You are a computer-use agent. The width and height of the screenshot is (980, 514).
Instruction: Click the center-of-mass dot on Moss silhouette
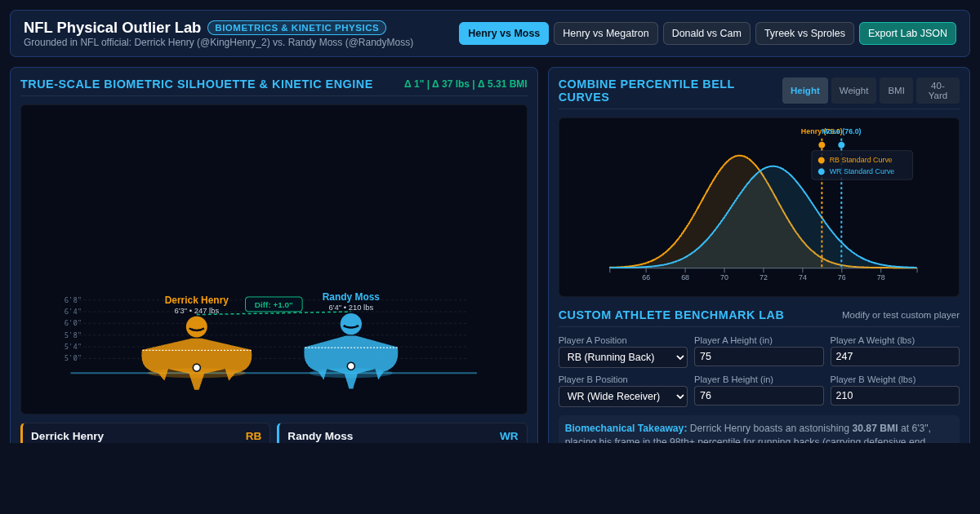click(x=351, y=366)
